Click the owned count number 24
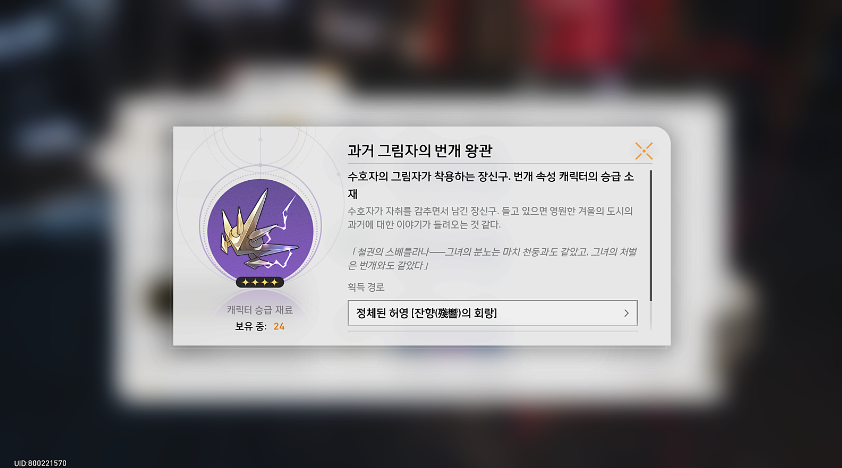Image resolution: width=842 pixels, height=468 pixels. (279, 326)
